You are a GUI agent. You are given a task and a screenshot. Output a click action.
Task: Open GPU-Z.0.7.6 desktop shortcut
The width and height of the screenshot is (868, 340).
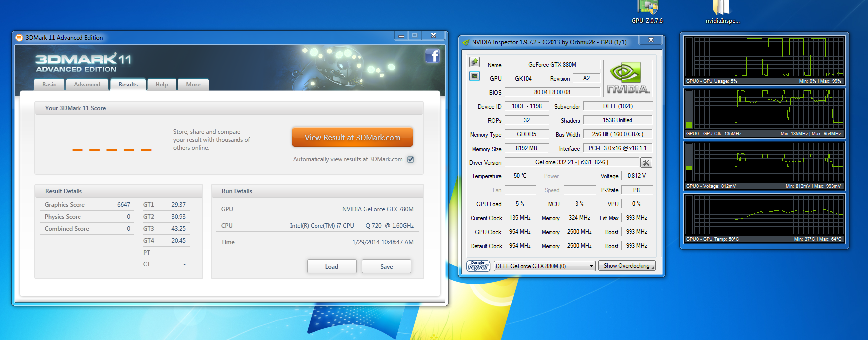(x=647, y=12)
